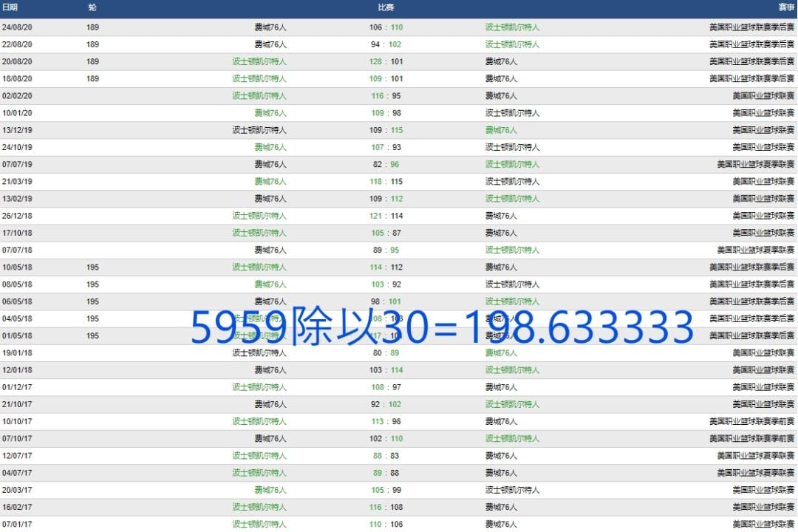Open the 92 : 102 score on 21/10/17

[386, 404]
